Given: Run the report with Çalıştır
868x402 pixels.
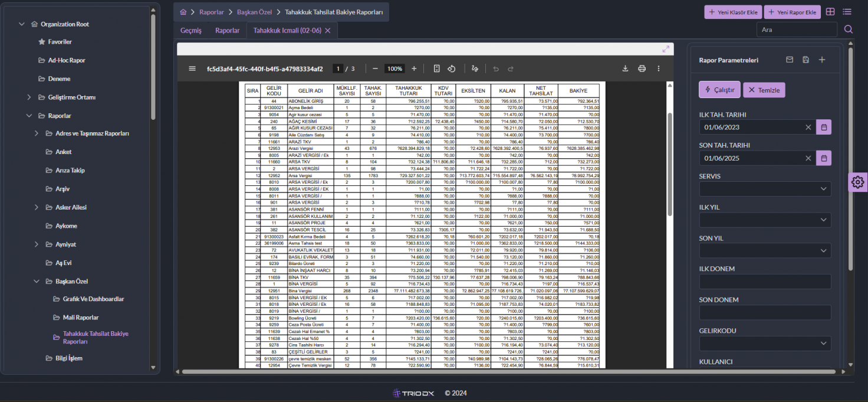Looking at the screenshot, I should tap(719, 90).
